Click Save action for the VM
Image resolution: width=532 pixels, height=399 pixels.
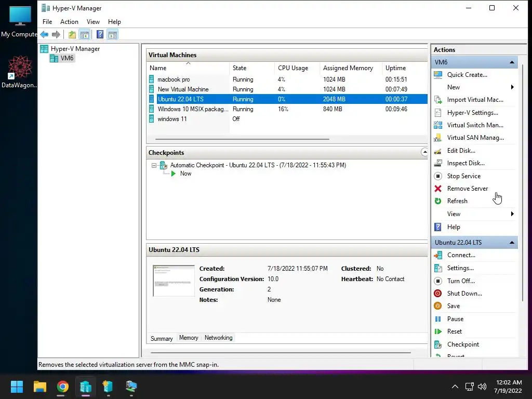(x=453, y=306)
